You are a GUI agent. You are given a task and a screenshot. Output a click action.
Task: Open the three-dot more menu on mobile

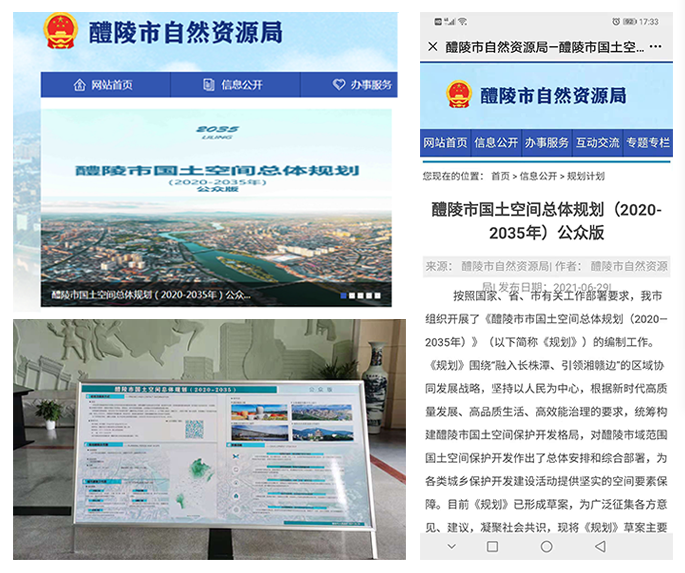pyautogui.click(x=655, y=46)
